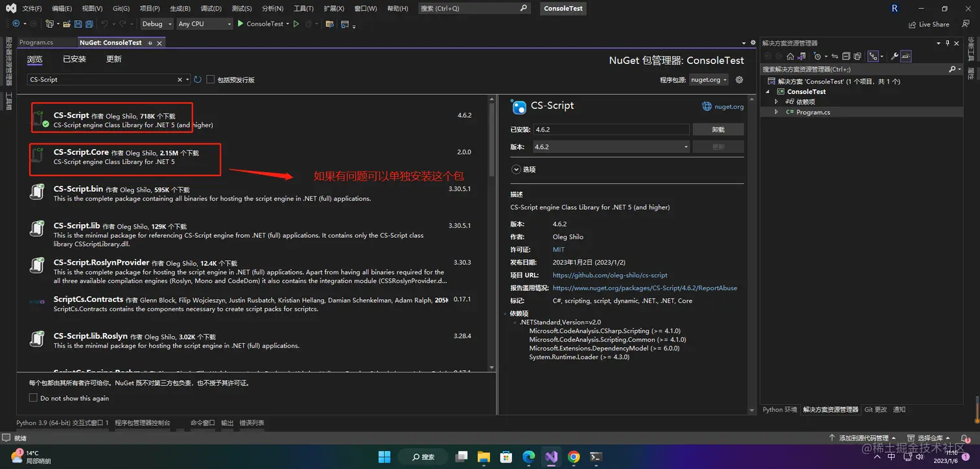980x469 pixels.
Task: Click the Uninstall button
Action: 718,130
